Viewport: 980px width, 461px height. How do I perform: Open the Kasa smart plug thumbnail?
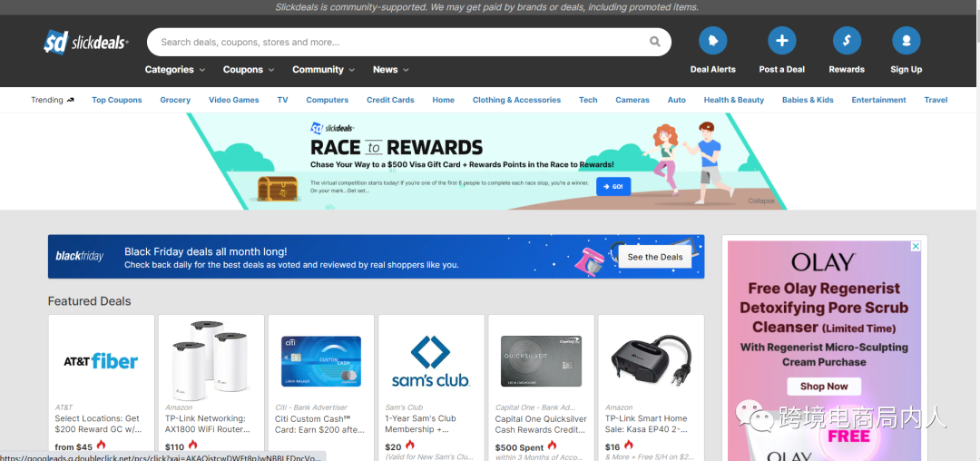(652, 360)
